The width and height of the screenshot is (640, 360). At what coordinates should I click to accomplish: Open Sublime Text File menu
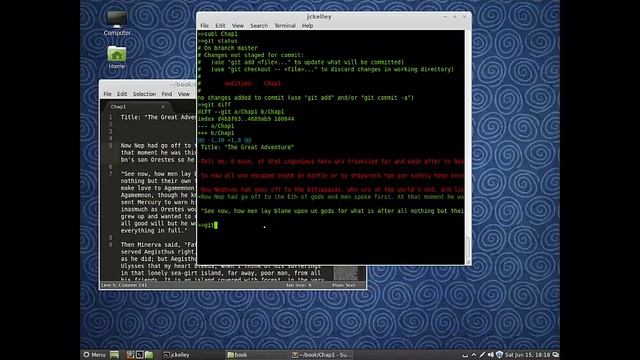(x=107, y=94)
